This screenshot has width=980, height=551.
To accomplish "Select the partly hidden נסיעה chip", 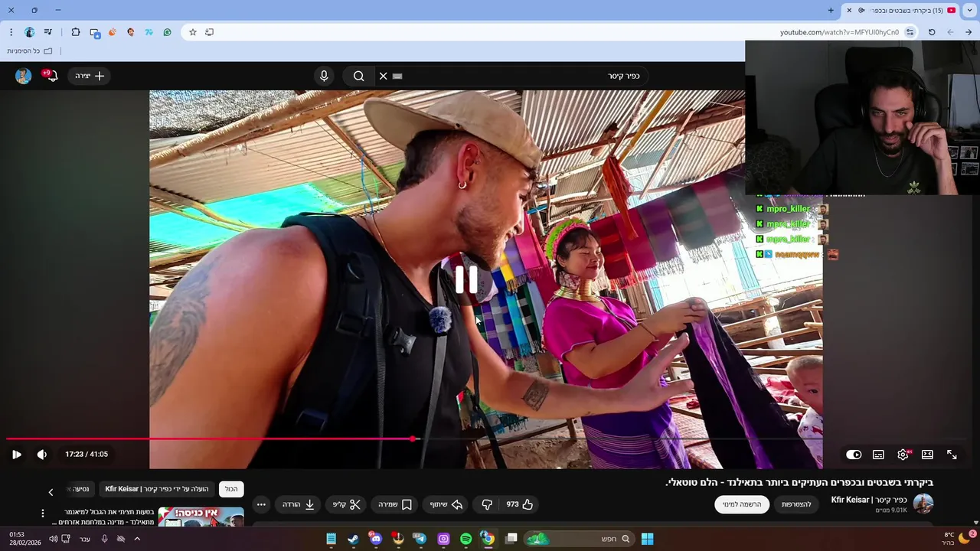I will pos(80,489).
